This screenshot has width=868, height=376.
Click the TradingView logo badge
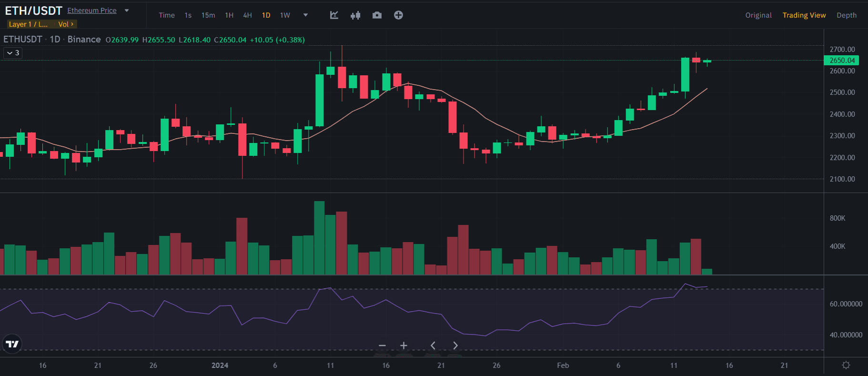click(12, 344)
